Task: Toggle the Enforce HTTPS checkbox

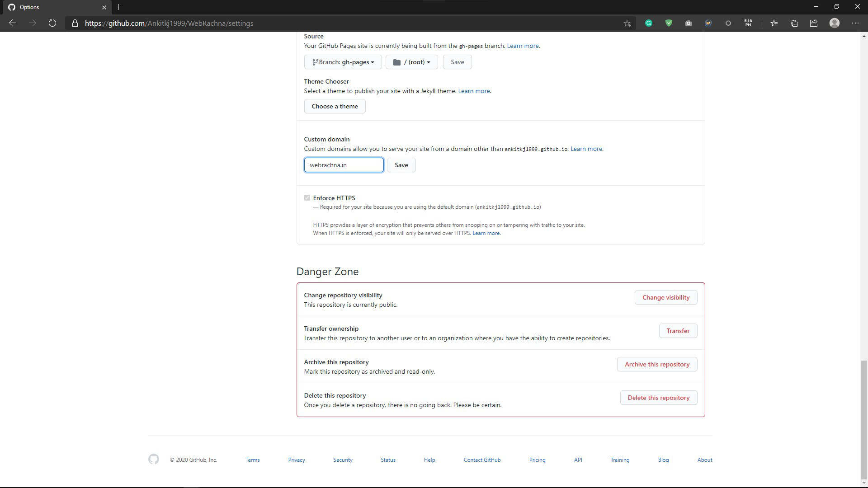Action: tap(307, 198)
